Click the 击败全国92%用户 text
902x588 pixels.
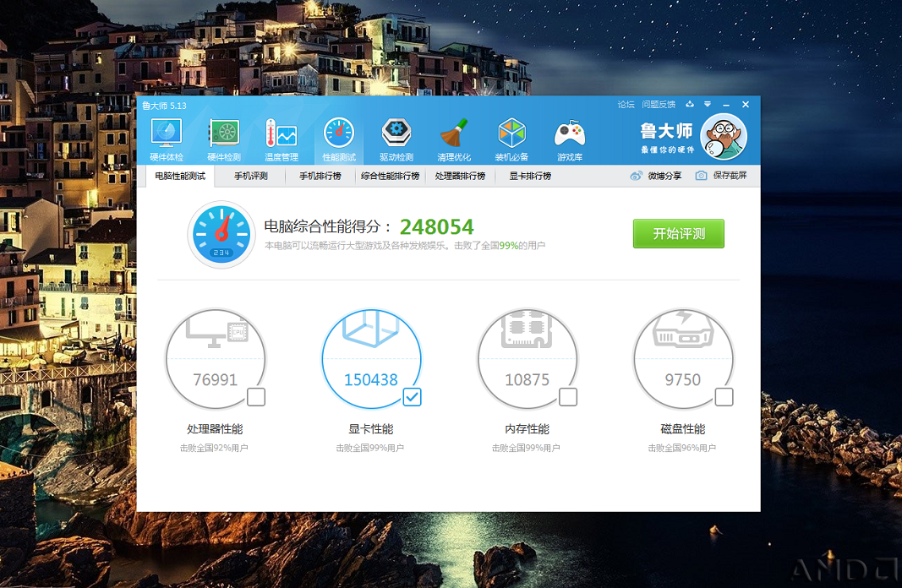click(x=214, y=448)
